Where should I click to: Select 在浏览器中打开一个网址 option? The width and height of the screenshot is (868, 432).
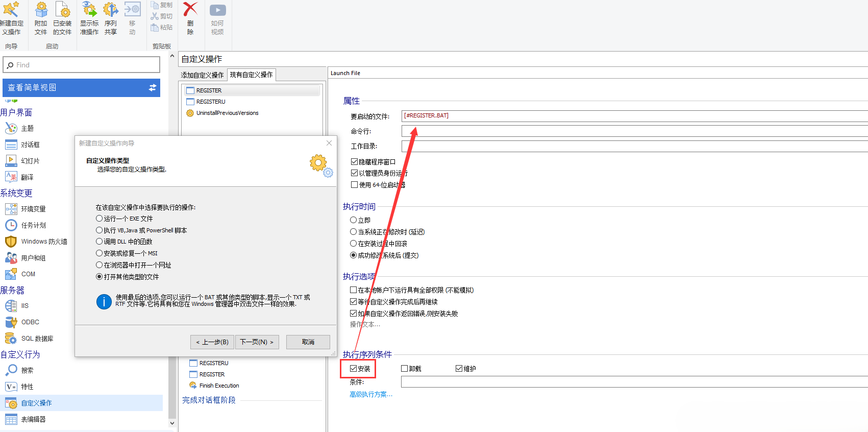click(x=133, y=265)
